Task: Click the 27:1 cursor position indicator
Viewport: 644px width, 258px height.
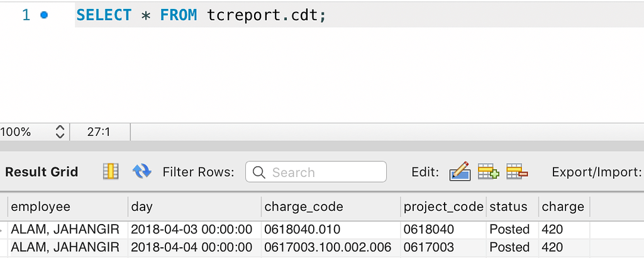Action: point(99,132)
